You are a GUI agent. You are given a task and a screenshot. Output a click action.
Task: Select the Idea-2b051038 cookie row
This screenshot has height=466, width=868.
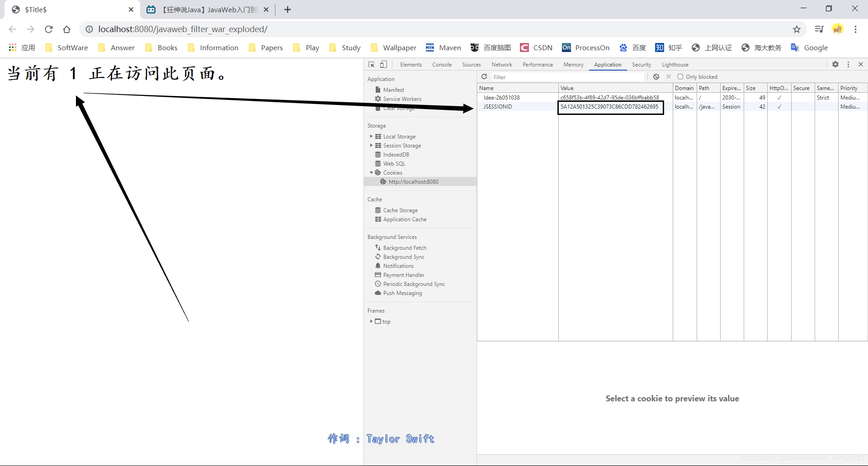[x=672, y=98]
